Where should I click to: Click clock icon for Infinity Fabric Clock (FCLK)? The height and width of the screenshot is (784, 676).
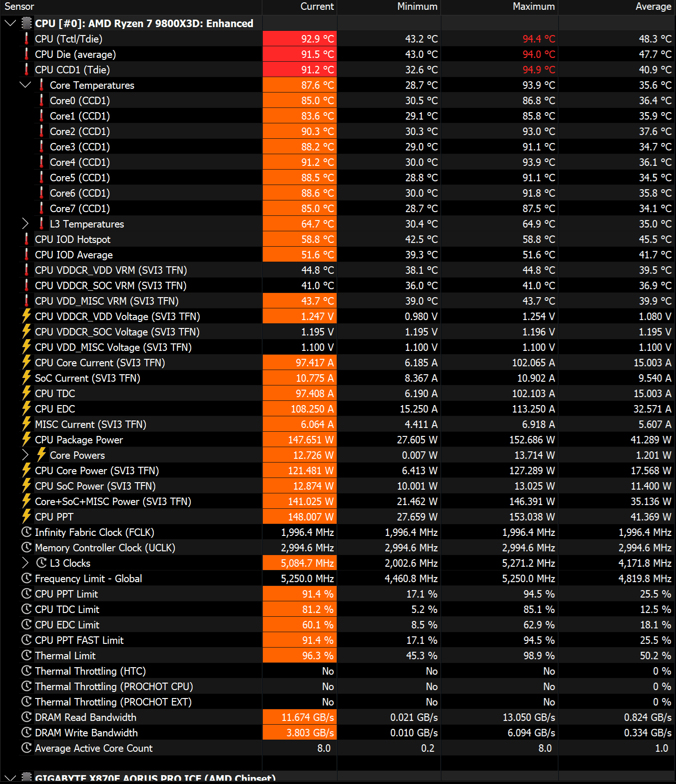[x=27, y=532]
